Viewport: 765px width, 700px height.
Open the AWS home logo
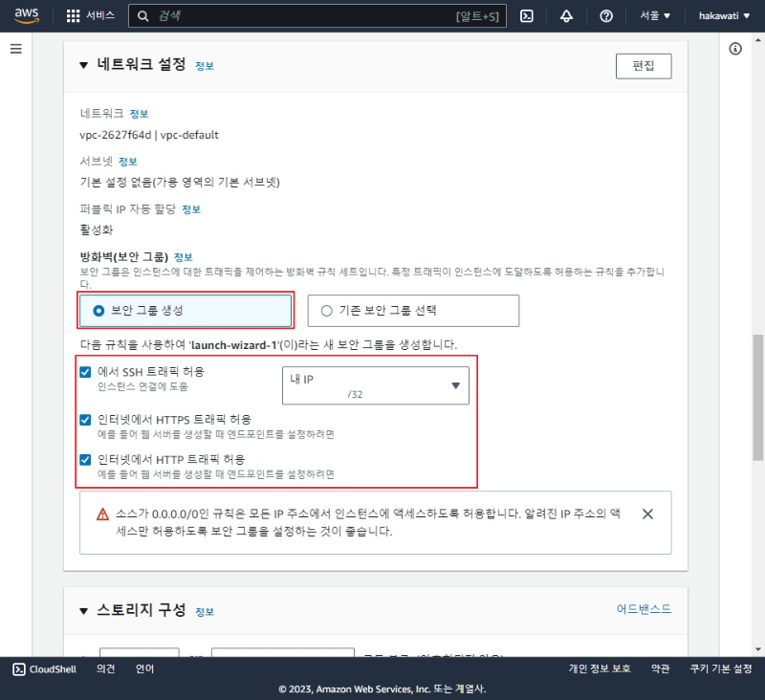26,14
